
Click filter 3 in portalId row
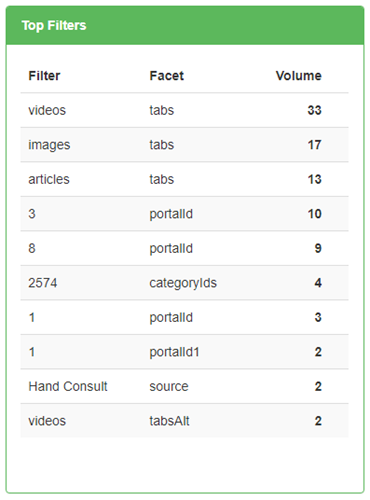32,214
